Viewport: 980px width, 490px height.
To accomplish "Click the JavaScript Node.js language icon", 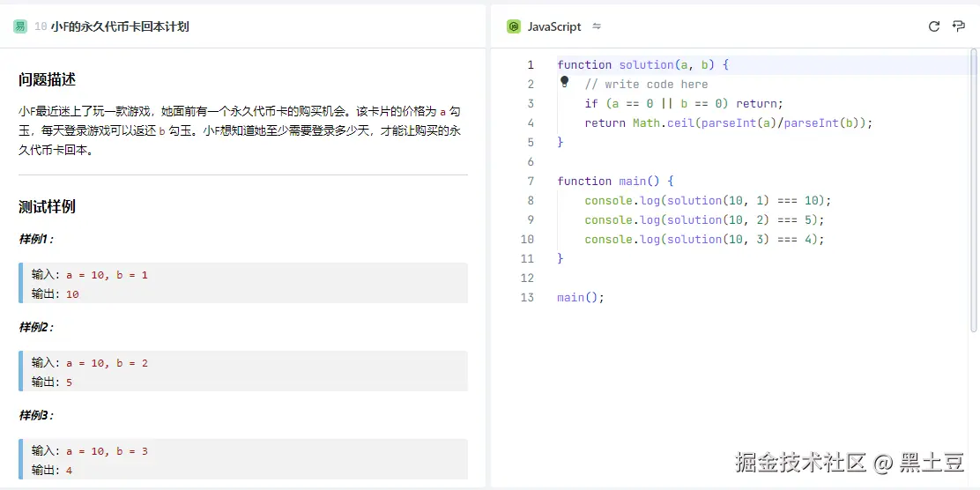I will click(x=514, y=26).
